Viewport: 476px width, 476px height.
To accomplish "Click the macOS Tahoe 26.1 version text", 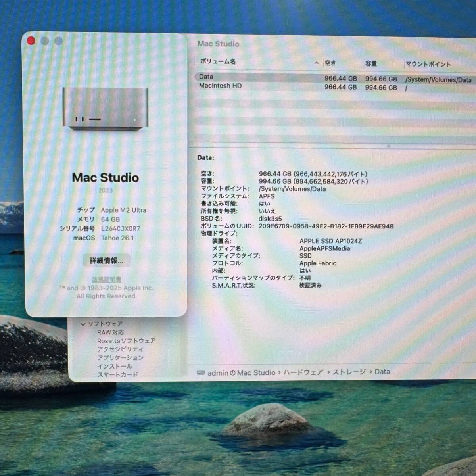I will [x=117, y=238].
